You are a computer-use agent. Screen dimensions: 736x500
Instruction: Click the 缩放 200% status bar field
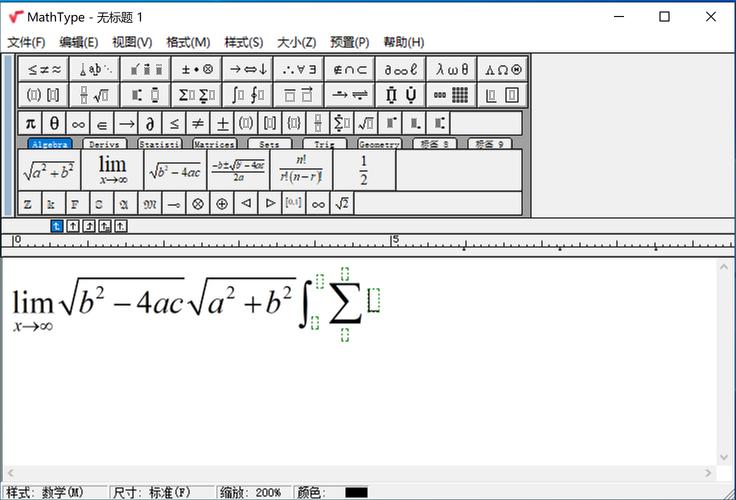(x=251, y=492)
